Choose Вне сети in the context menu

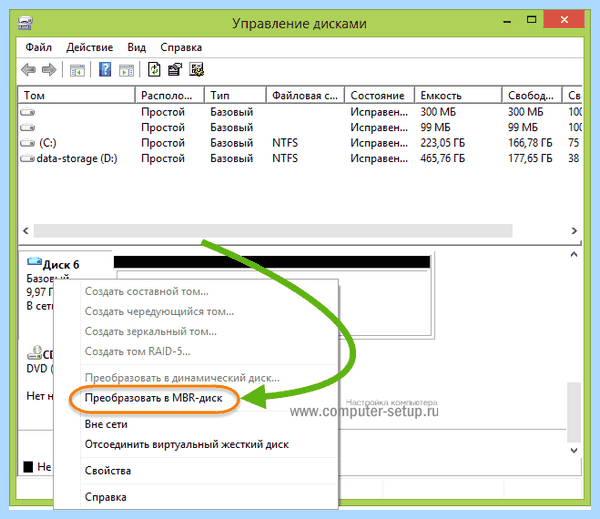coord(106,424)
